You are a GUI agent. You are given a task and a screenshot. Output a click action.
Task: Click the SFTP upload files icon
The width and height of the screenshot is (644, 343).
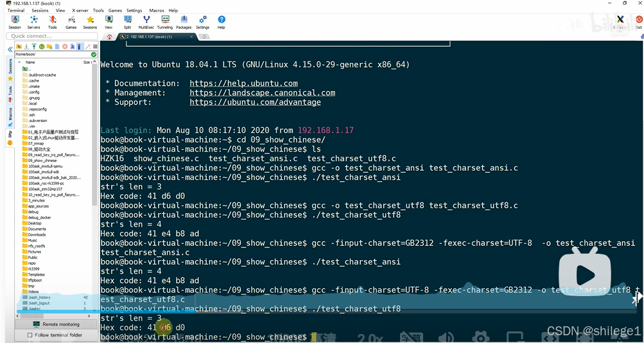(x=34, y=46)
